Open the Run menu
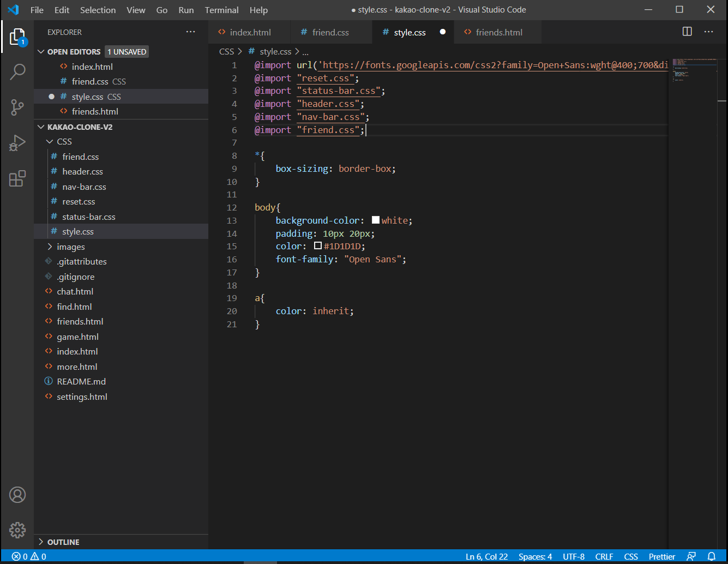Image resolution: width=728 pixels, height=564 pixels. tap(186, 10)
